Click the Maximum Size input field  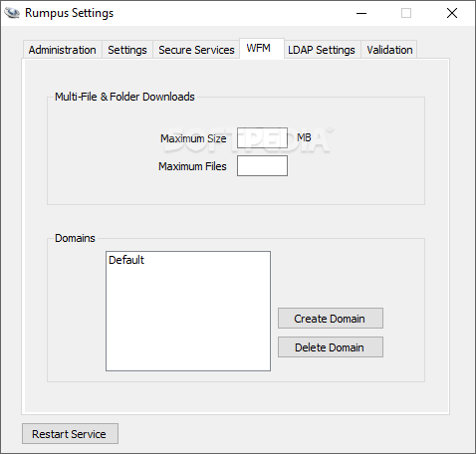262,137
